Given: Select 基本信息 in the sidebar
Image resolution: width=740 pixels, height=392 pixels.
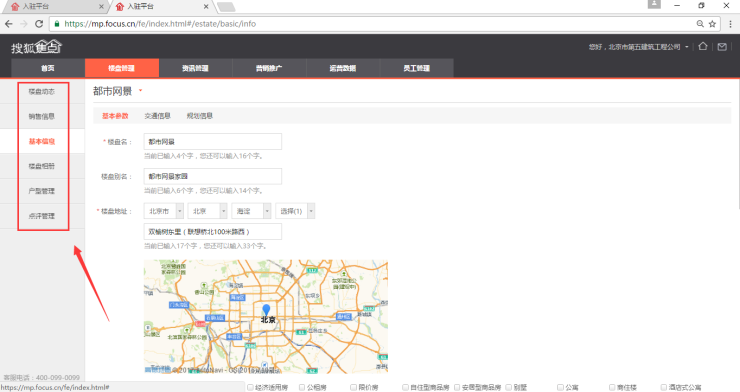Looking at the screenshot, I should point(42,141).
